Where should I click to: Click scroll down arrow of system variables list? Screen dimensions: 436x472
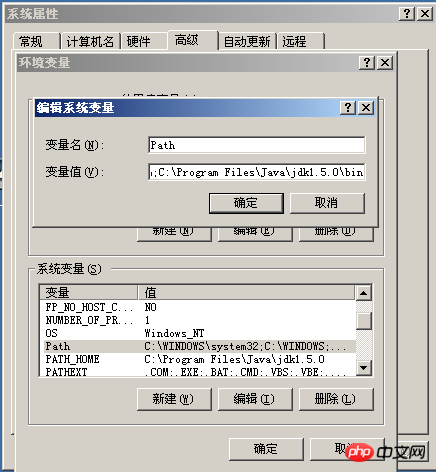click(364, 368)
